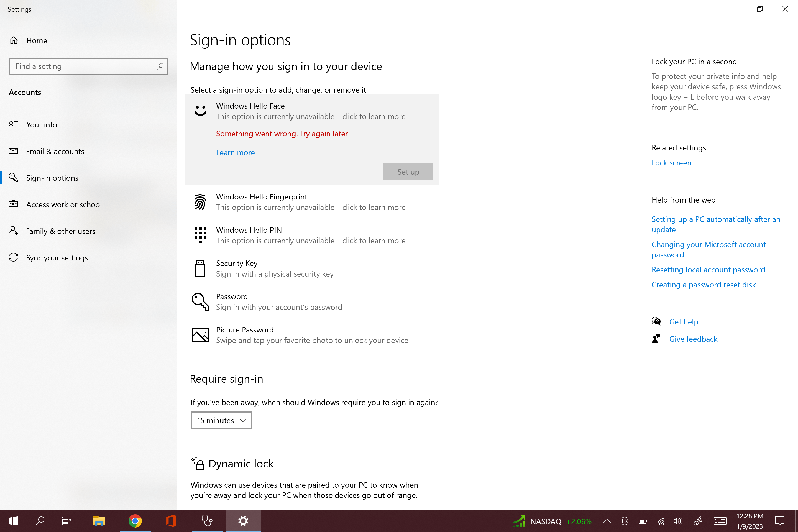Click the Learn more link
The image size is (798, 532).
(x=235, y=153)
